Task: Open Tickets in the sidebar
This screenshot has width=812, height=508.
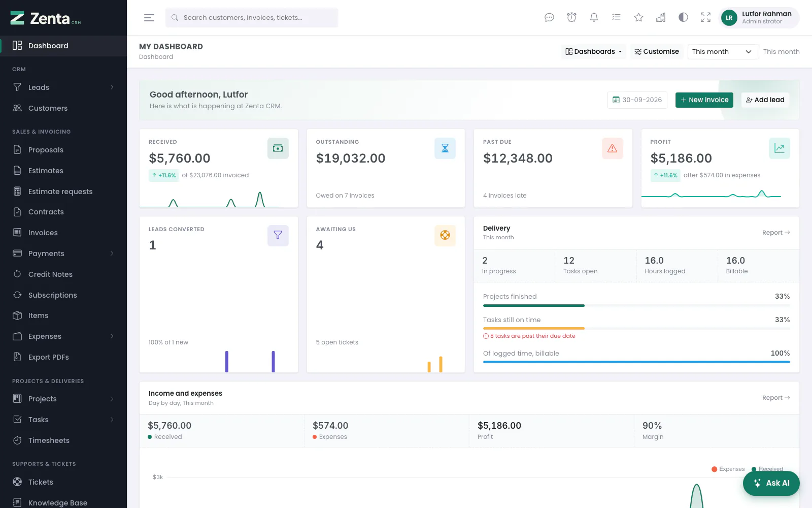Action: click(63, 482)
